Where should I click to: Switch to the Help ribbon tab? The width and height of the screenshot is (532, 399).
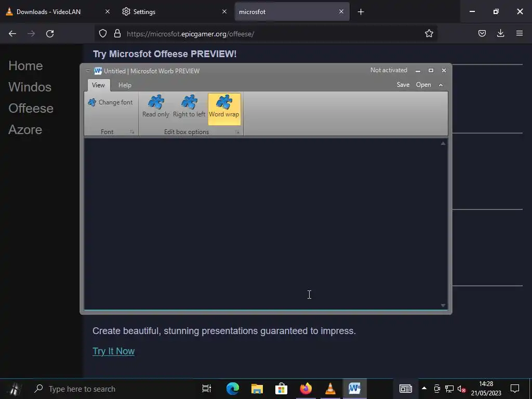click(125, 85)
